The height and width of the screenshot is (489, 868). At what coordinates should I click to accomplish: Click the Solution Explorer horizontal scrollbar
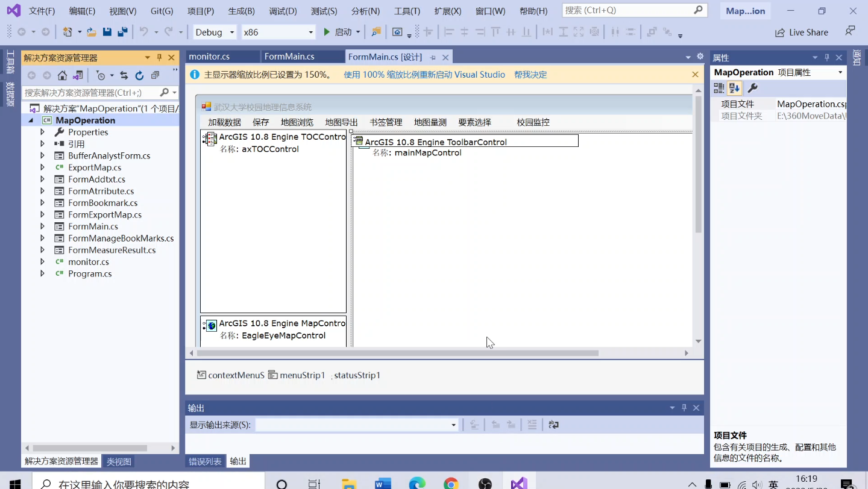(90, 448)
